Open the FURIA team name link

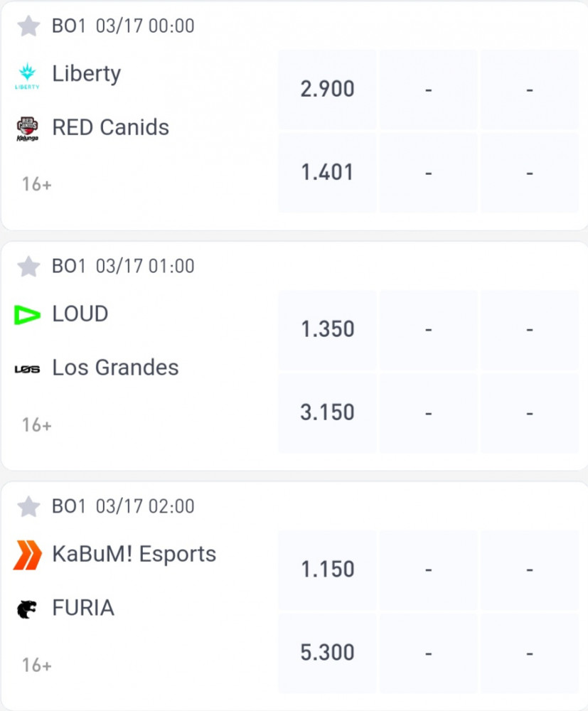click(x=83, y=608)
